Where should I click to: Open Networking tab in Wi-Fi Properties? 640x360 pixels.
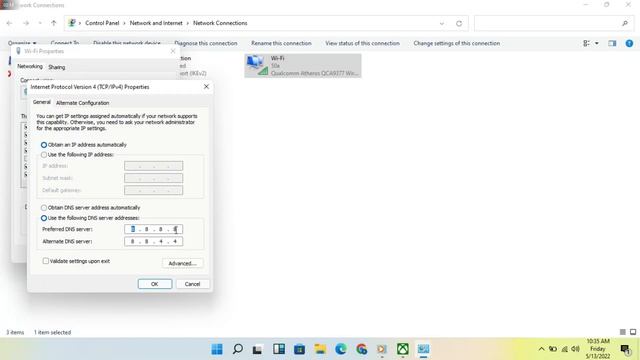coord(30,66)
